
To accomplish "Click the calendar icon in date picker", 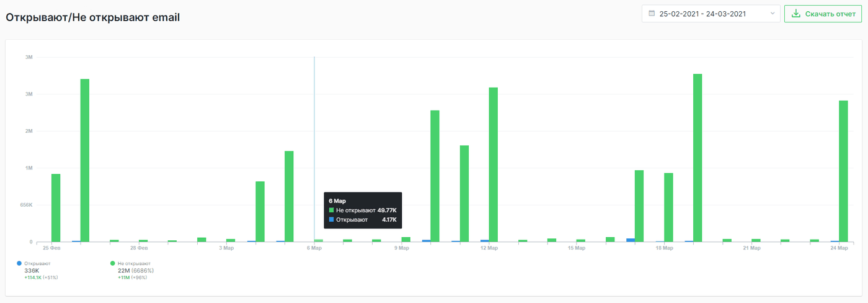I will pos(652,13).
